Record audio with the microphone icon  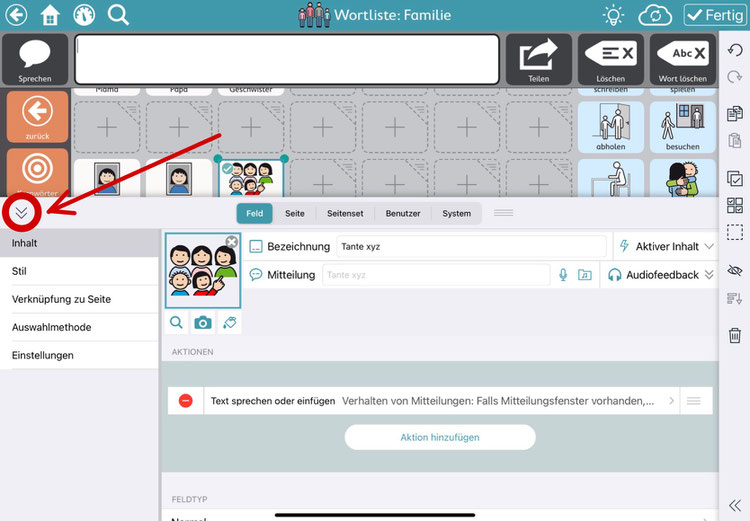563,275
